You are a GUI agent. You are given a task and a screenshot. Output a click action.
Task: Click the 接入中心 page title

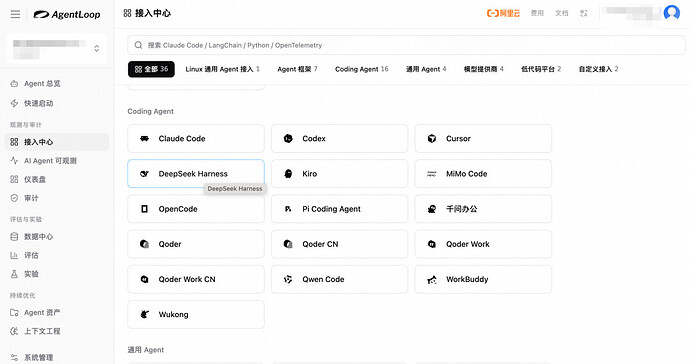click(x=152, y=13)
